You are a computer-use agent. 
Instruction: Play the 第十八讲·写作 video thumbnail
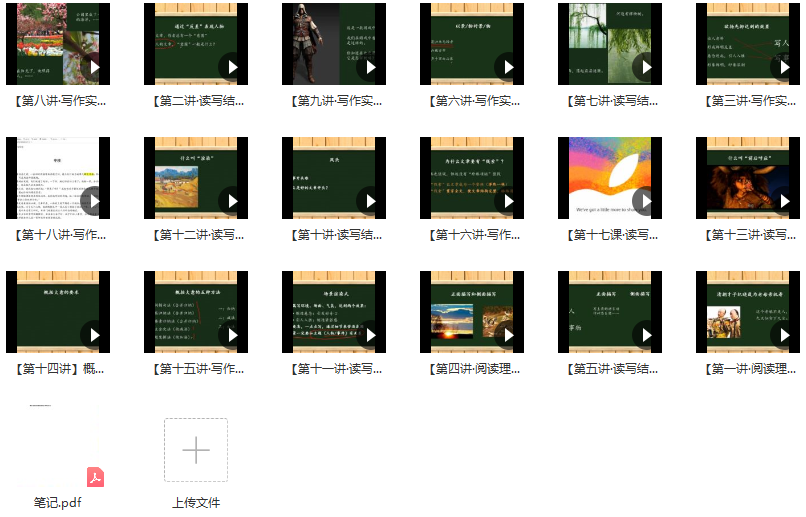58,178
